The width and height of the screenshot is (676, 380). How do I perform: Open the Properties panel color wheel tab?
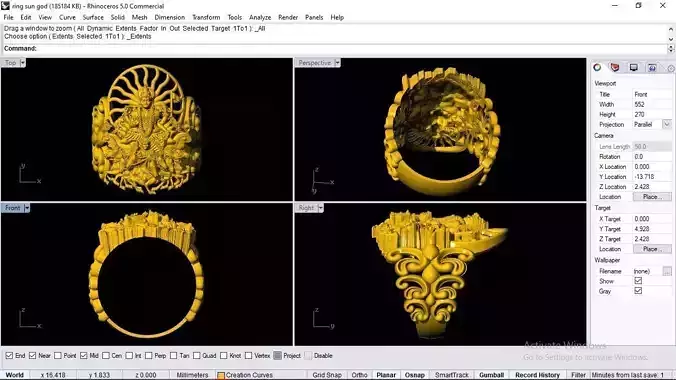point(597,67)
